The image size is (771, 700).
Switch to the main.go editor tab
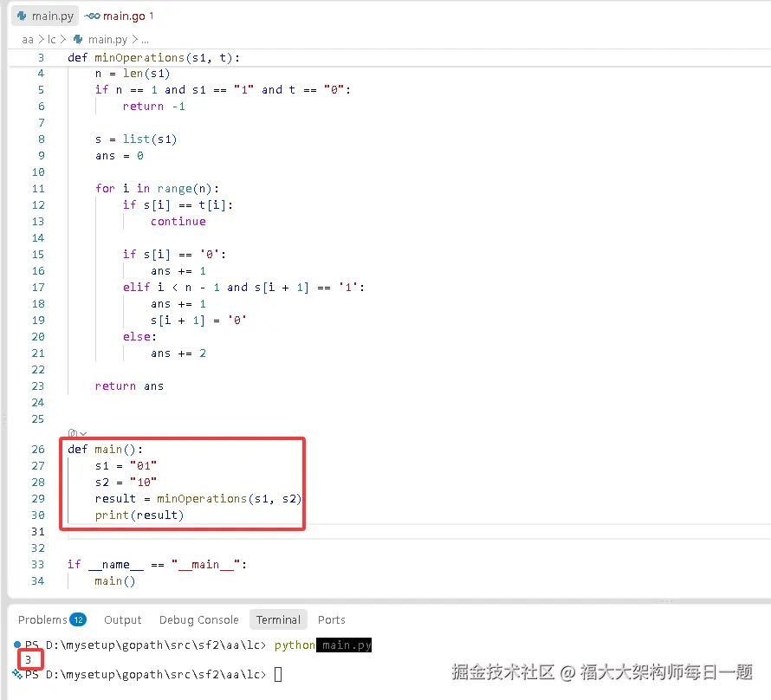click(119, 16)
